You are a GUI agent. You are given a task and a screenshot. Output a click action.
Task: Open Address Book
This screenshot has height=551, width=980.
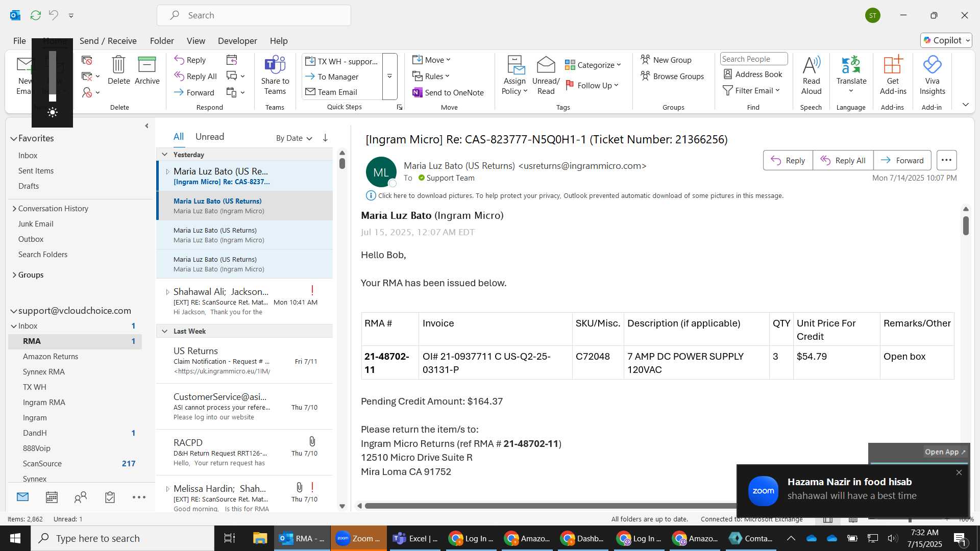pyautogui.click(x=753, y=74)
